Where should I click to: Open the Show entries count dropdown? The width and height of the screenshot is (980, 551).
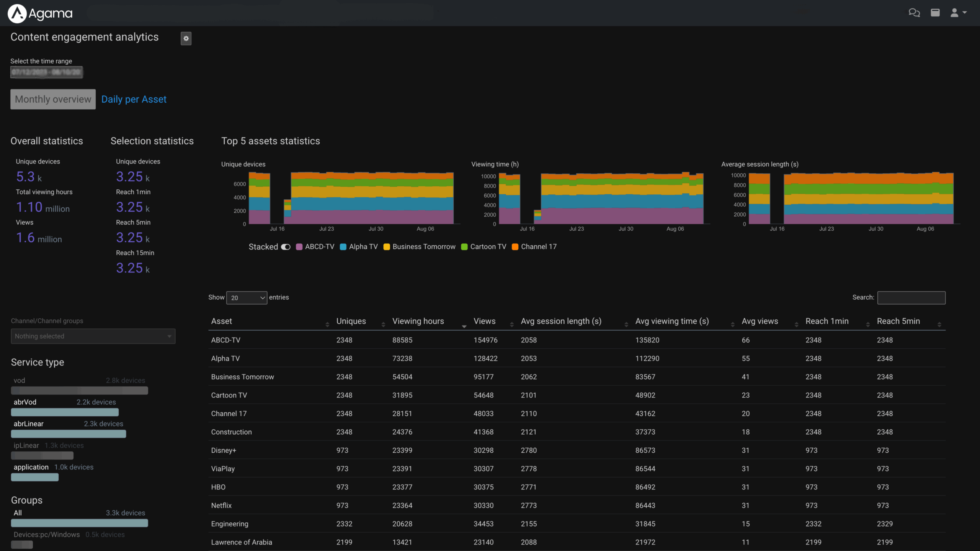(x=247, y=298)
